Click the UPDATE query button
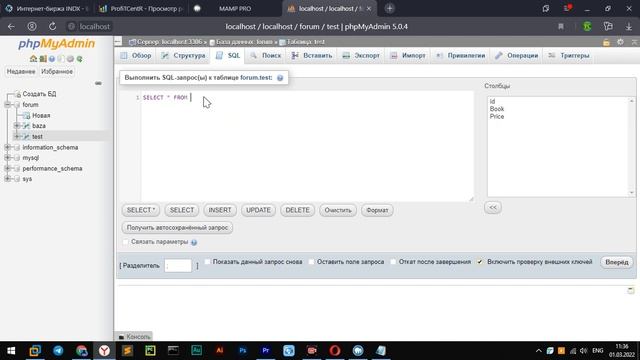640x360 pixels. pyautogui.click(x=258, y=210)
